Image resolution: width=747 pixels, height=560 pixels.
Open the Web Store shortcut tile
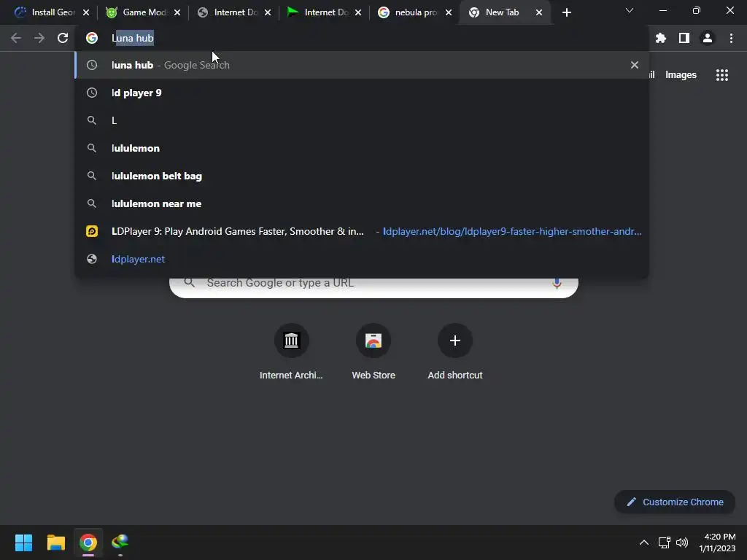pos(373,352)
